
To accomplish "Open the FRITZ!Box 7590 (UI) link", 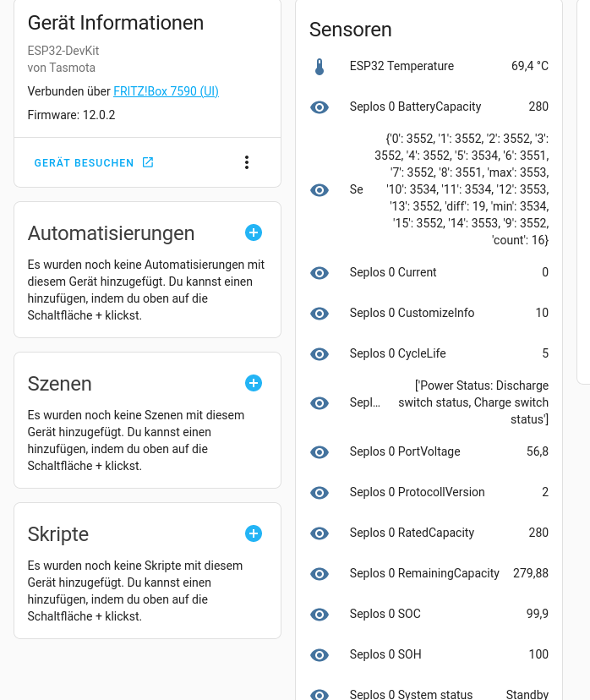I will 166,91.
